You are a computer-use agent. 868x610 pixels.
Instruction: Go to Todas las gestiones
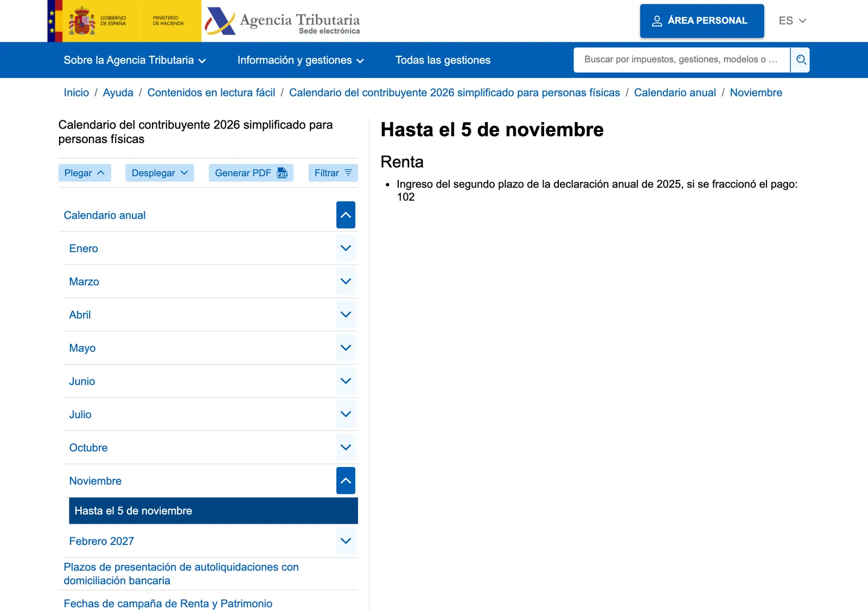click(x=443, y=60)
